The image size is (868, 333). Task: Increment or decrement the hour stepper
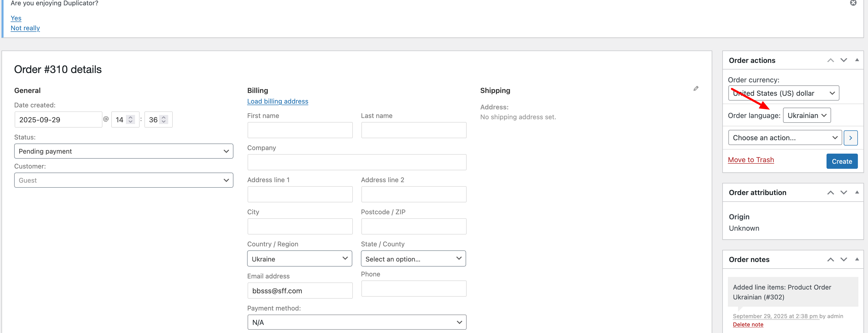[x=131, y=119]
